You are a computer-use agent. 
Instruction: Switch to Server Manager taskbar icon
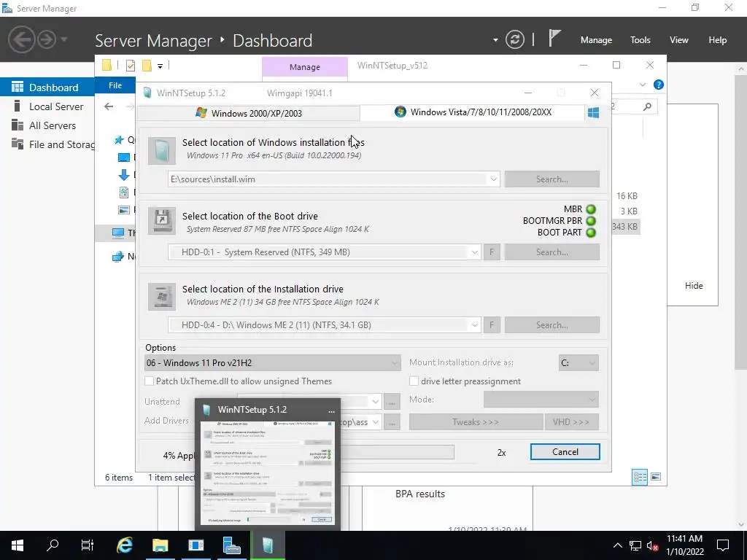(x=231, y=545)
